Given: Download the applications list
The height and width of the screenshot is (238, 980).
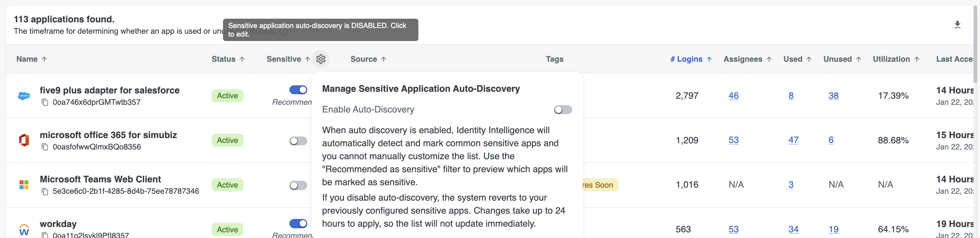Looking at the screenshot, I should tap(957, 25).
